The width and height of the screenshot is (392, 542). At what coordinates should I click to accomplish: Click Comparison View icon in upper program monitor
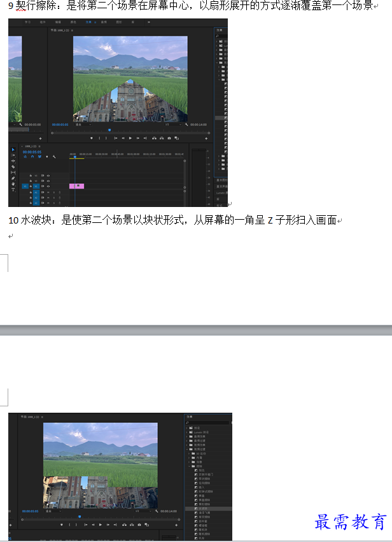tap(176, 138)
